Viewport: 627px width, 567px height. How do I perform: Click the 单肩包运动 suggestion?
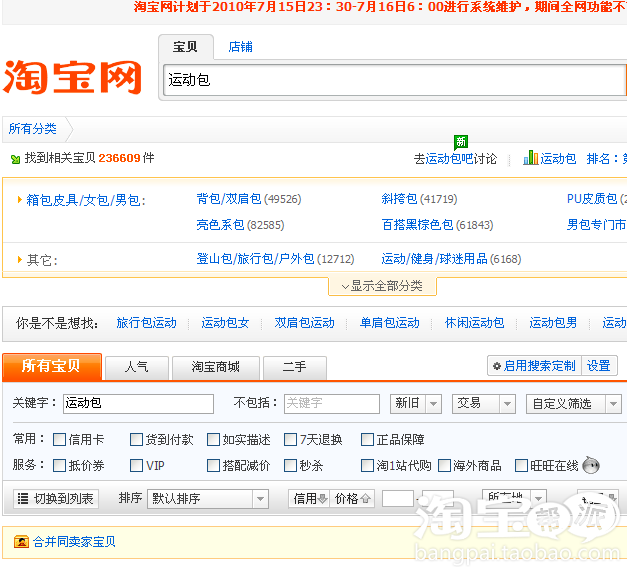tap(389, 323)
